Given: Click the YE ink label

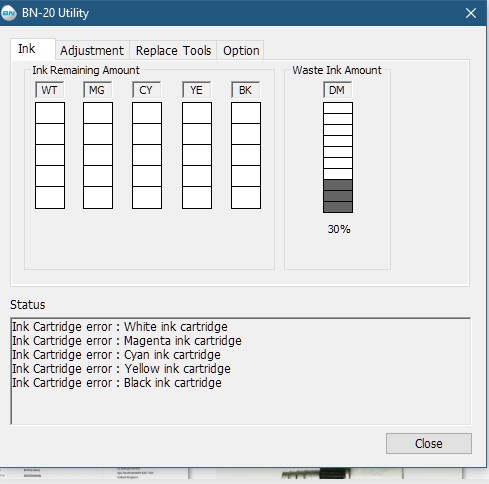Looking at the screenshot, I should pyautogui.click(x=196, y=90).
